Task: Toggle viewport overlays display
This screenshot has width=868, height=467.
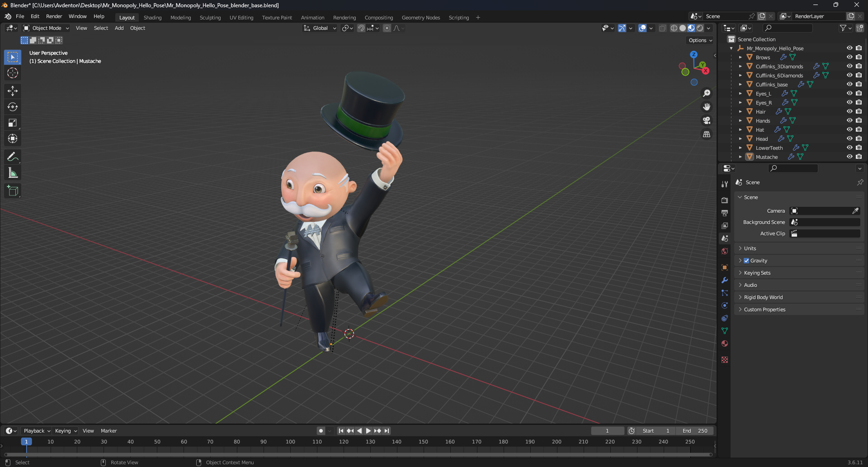Action: click(x=642, y=28)
